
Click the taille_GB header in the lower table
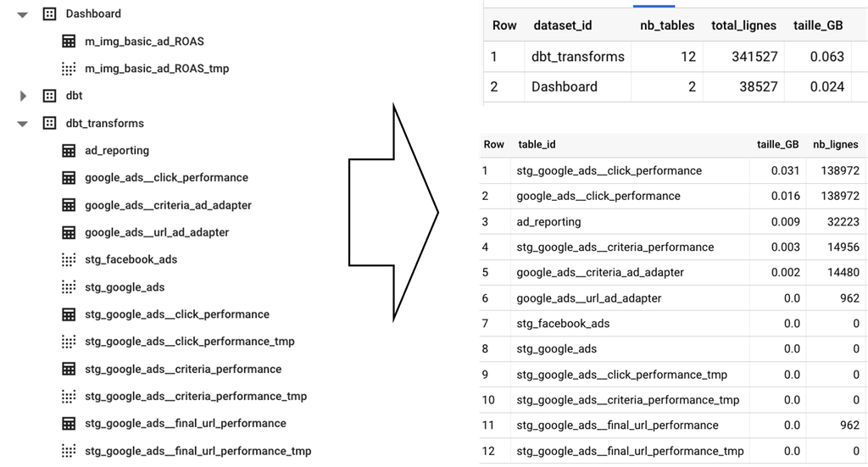click(778, 144)
